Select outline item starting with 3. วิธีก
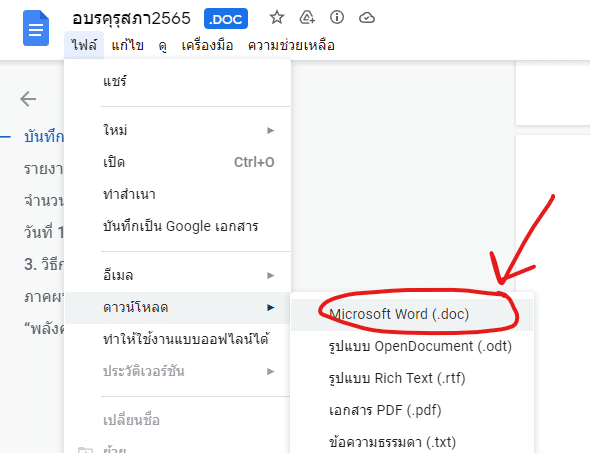Screen dimensions: 590x453 tap(44, 265)
